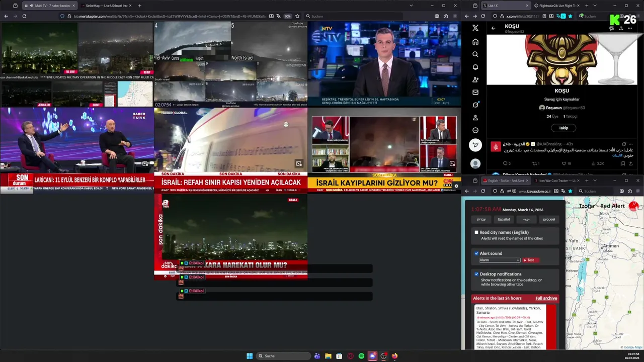Open X messages envelope
Viewport: 644px width, 362px height.
pos(475,92)
